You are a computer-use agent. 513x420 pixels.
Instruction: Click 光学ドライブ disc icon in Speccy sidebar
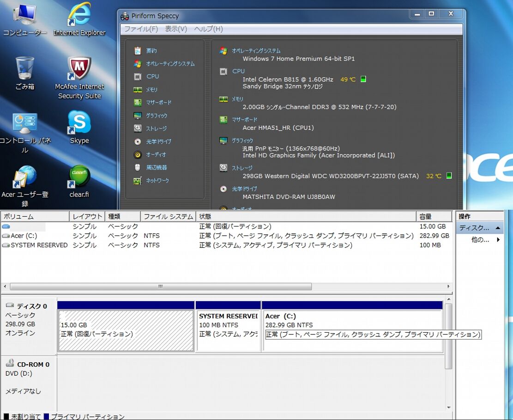tap(138, 141)
